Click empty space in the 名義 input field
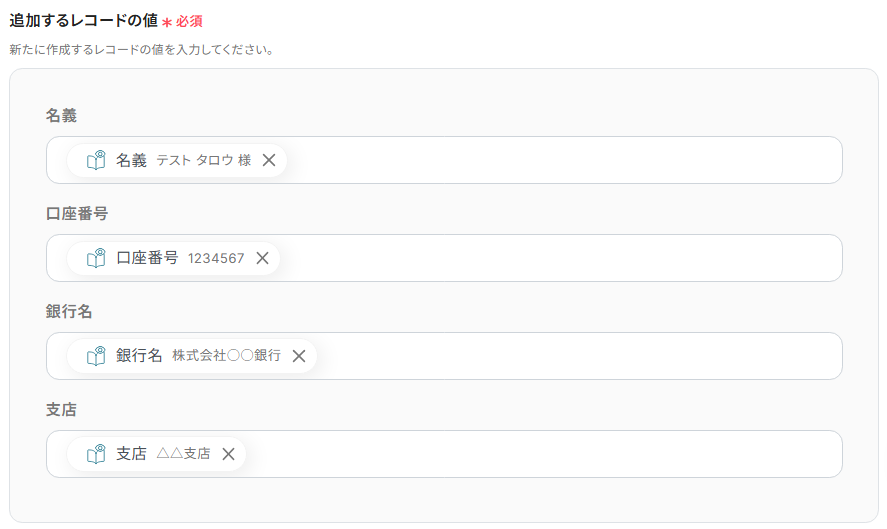The width and height of the screenshot is (887, 529). click(x=563, y=160)
